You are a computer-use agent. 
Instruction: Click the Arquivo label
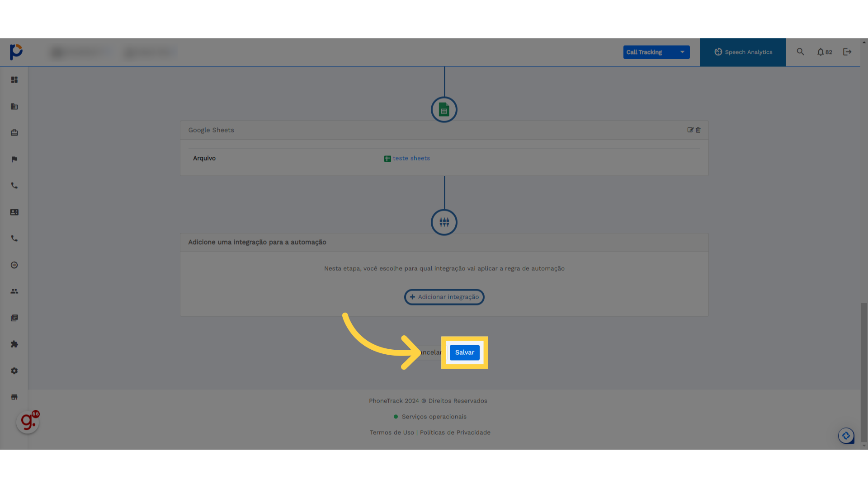[x=204, y=158]
